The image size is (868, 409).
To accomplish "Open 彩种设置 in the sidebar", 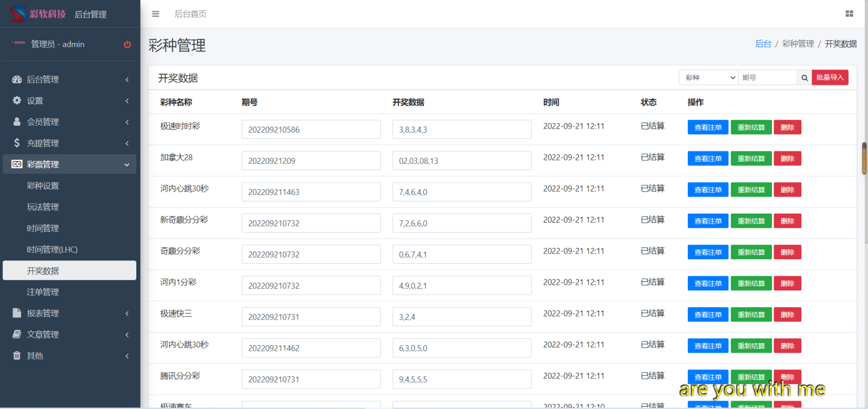I will [43, 186].
